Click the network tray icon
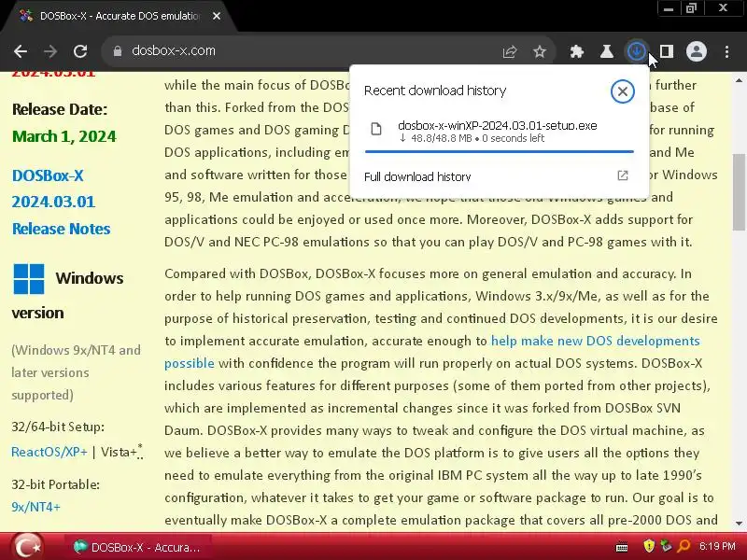747x560 pixels. [666, 546]
